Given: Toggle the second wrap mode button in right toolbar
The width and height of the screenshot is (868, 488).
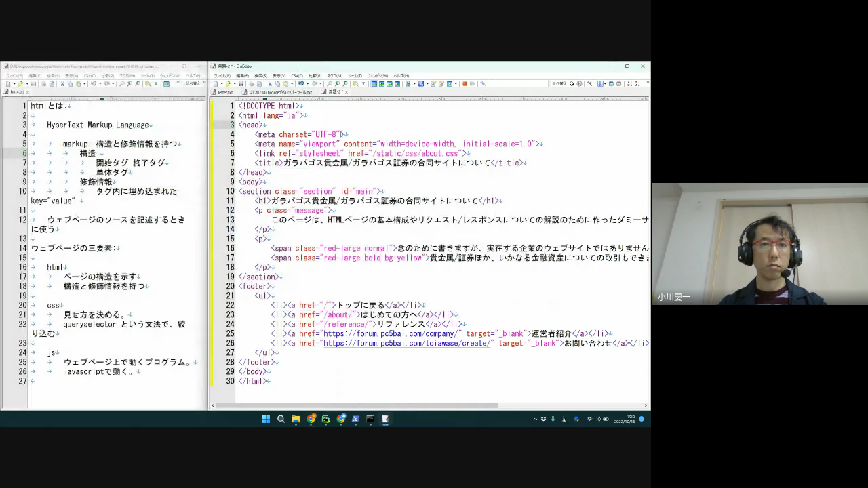Looking at the screenshot, I should (382, 84).
